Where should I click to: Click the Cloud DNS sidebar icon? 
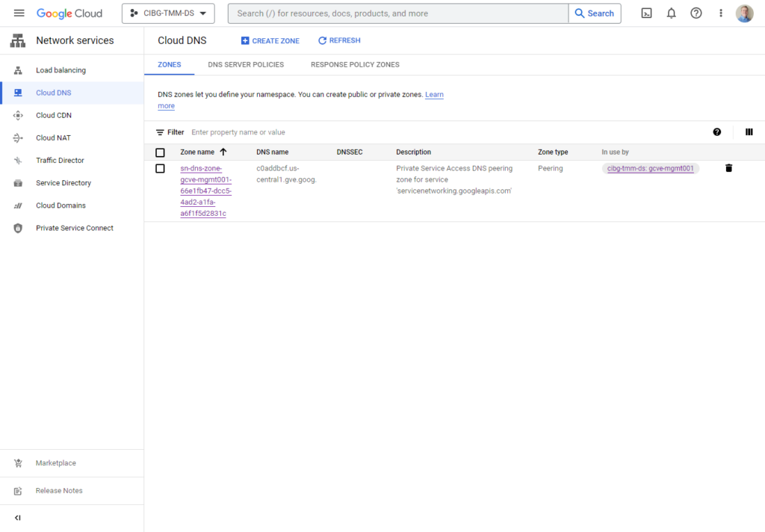point(18,93)
